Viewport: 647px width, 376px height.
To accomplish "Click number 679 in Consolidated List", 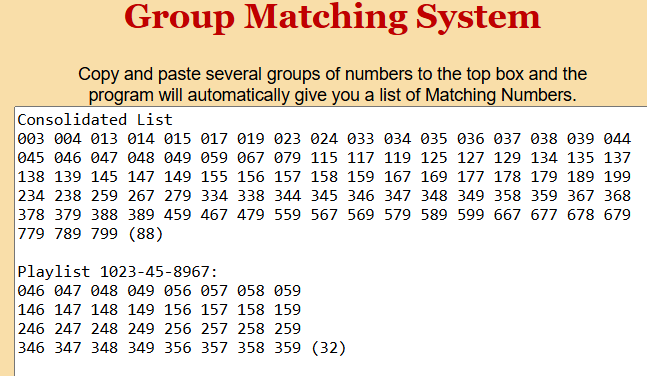I will tap(617, 215).
